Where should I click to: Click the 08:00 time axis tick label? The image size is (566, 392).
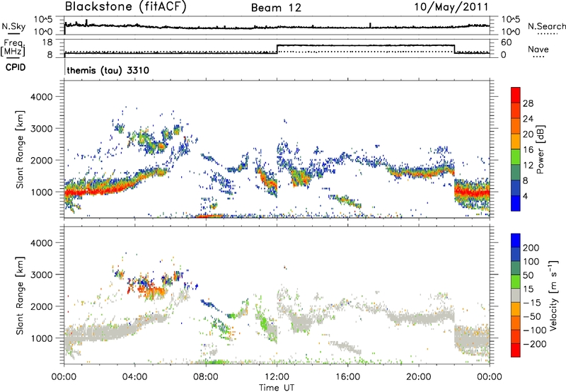(206, 377)
